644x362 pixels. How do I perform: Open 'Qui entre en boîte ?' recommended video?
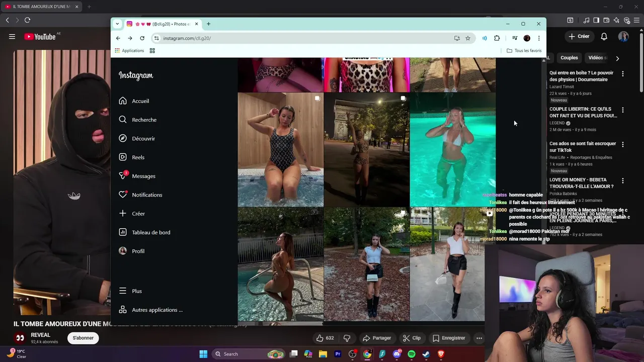click(x=582, y=76)
